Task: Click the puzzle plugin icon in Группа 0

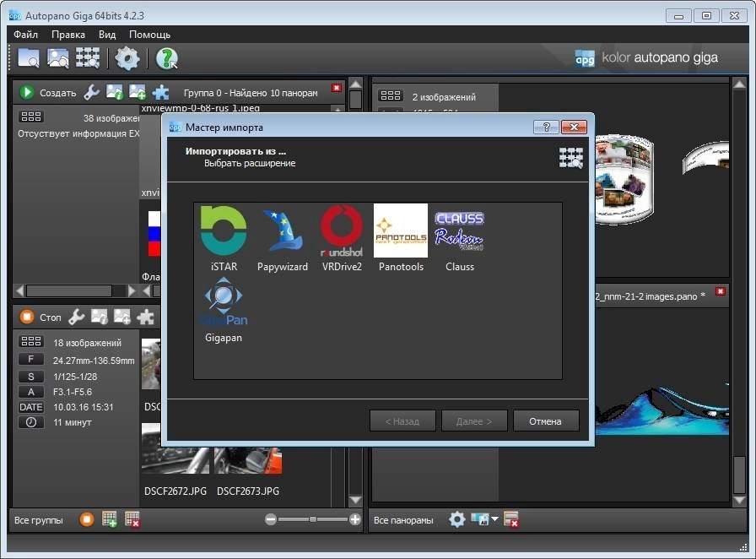Action: (160, 92)
